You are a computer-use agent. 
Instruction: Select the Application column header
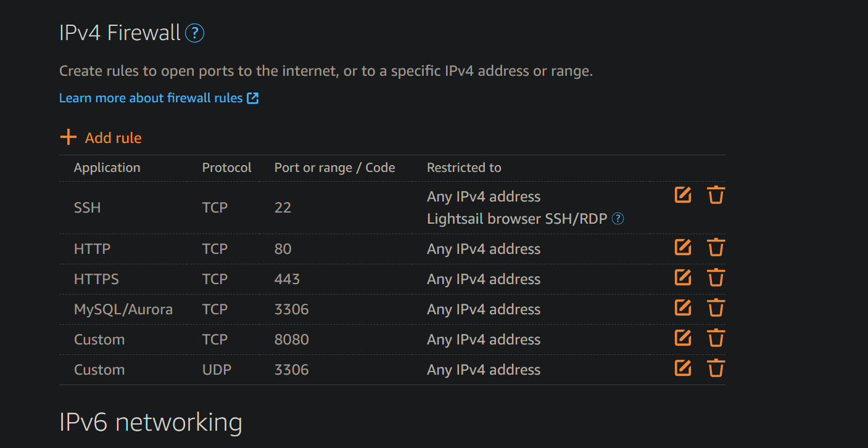click(x=107, y=167)
